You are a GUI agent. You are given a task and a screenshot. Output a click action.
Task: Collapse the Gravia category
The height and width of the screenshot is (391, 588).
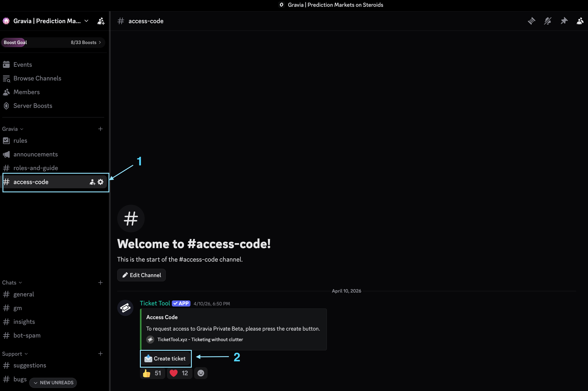pos(13,129)
